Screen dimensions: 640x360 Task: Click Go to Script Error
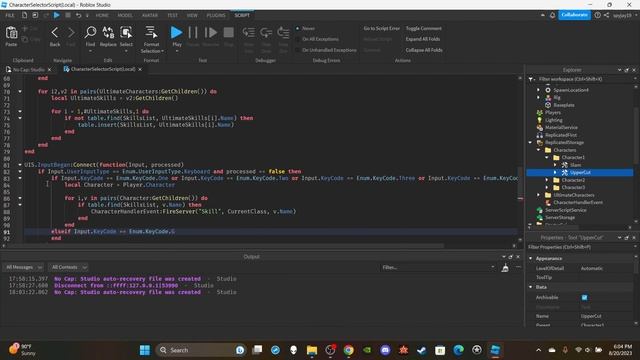(x=382, y=29)
